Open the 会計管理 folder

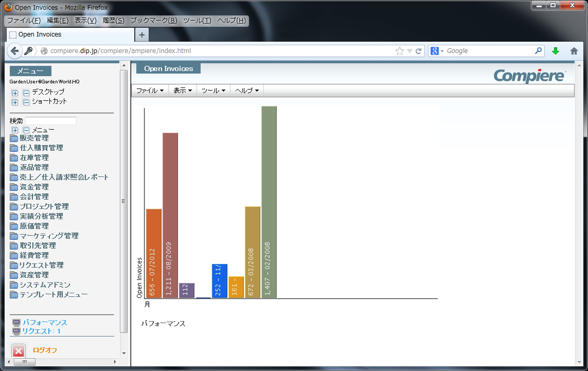coord(30,197)
